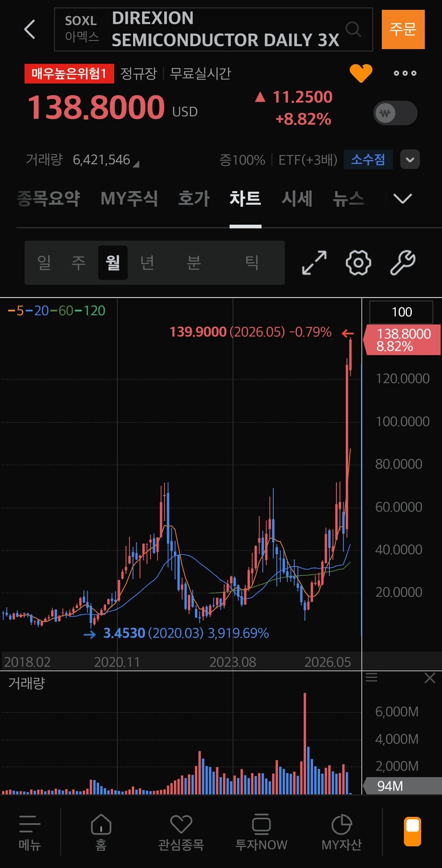
Task: Open chart settings gear icon
Action: pos(358,262)
